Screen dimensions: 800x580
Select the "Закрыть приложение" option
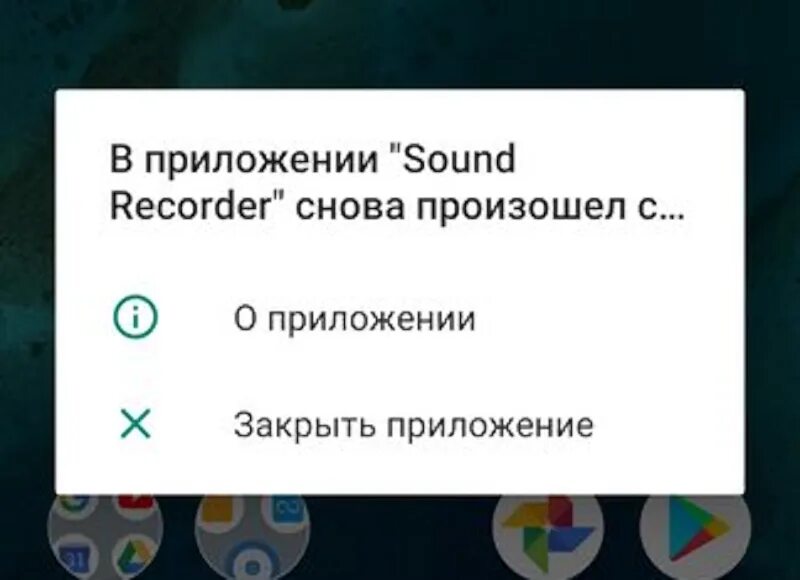point(399,424)
